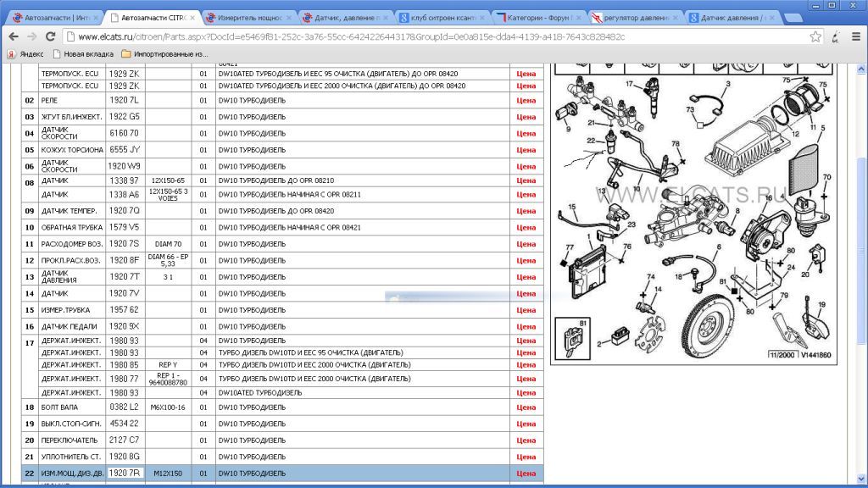This screenshot has width=868, height=488.
Task: Reload the page with refresh icon
Action: point(50,36)
